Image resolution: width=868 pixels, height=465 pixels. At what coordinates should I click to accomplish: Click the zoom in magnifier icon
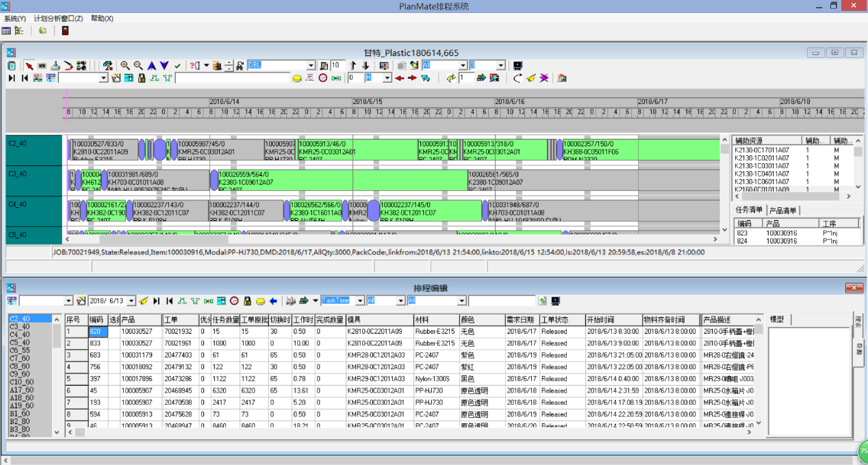(125, 66)
